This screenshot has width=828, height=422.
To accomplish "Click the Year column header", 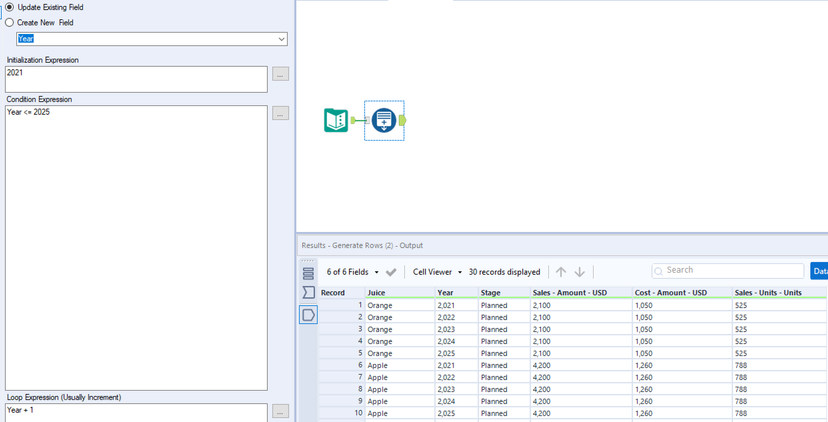I will 456,293.
